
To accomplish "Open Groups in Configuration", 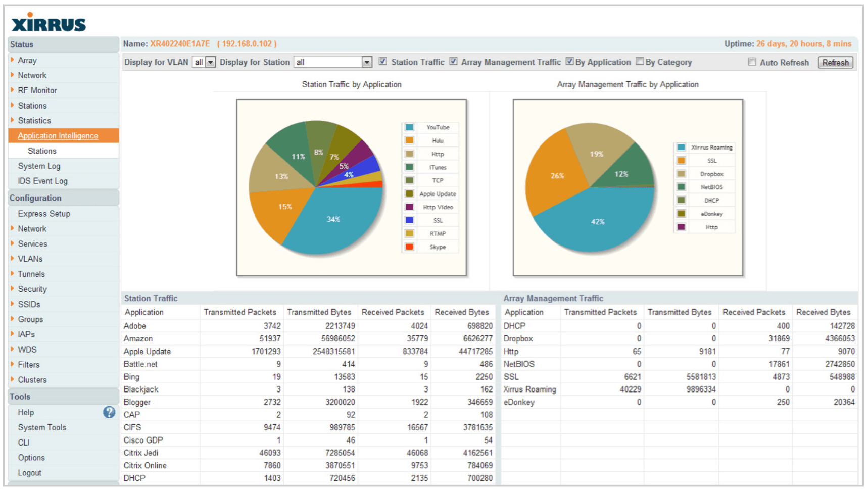I will click(x=30, y=319).
